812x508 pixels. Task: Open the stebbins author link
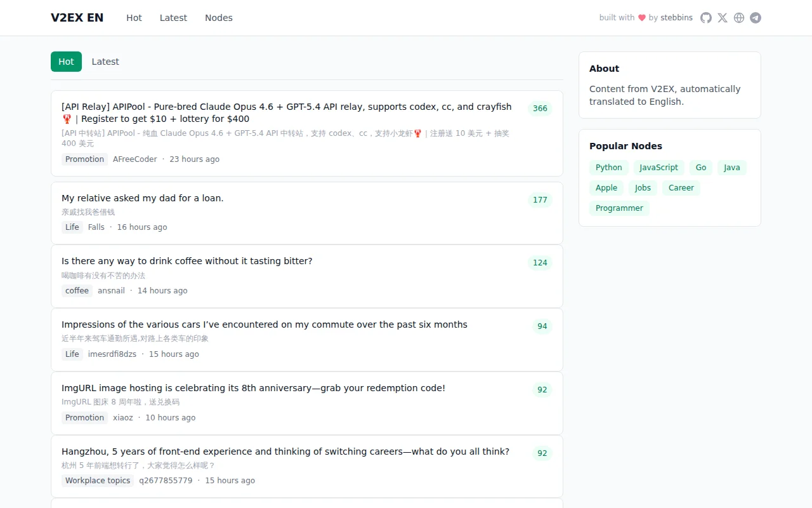coord(676,18)
